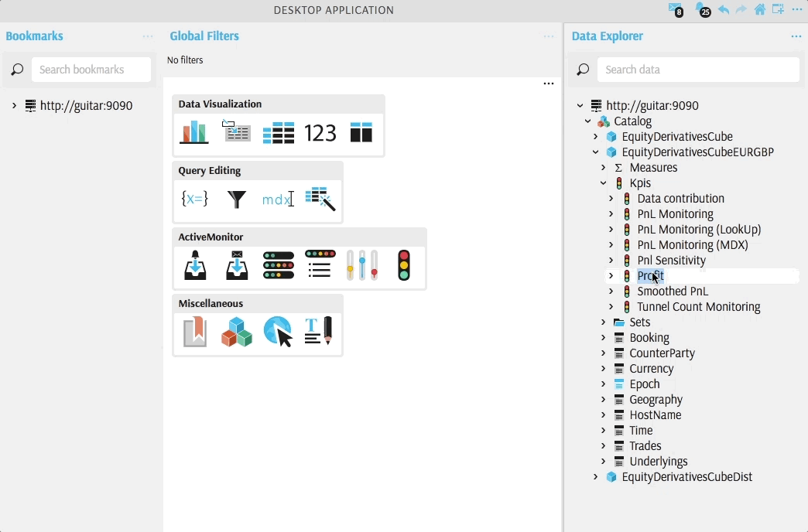Screen dimensions: 808x532
Task: Select the Time dimension
Action: [x=641, y=430]
